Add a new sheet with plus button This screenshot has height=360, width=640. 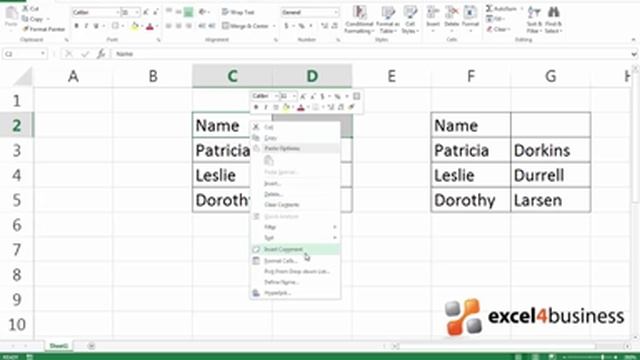[91, 346]
